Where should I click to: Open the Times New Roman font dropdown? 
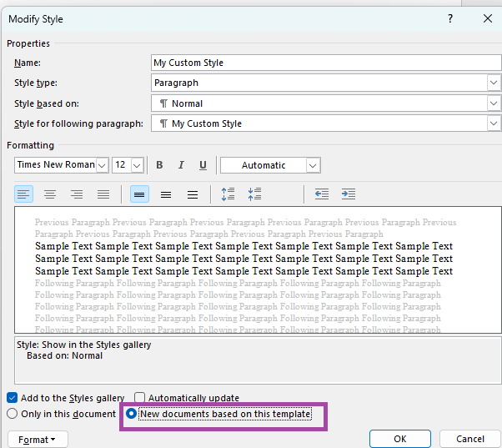(102, 165)
